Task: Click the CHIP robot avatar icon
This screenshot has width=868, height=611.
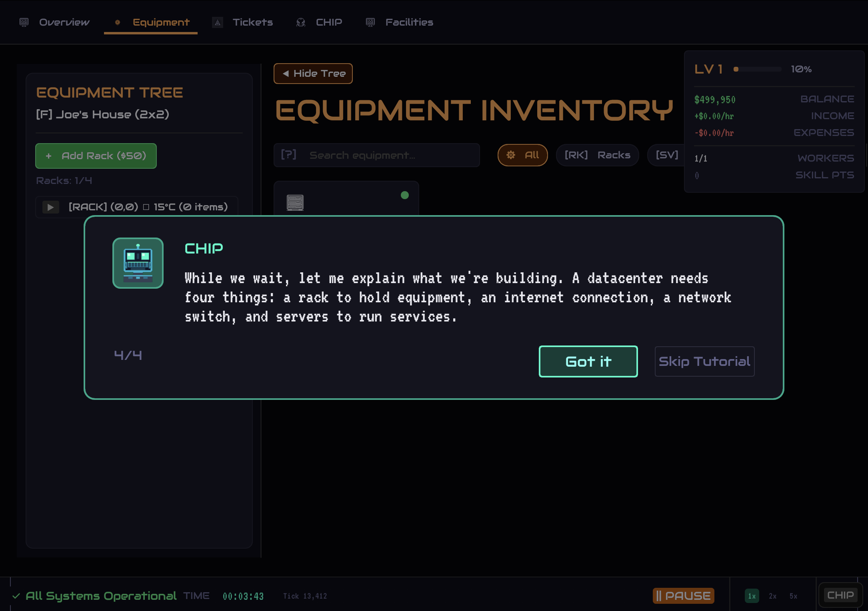Action: click(x=138, y=263)
